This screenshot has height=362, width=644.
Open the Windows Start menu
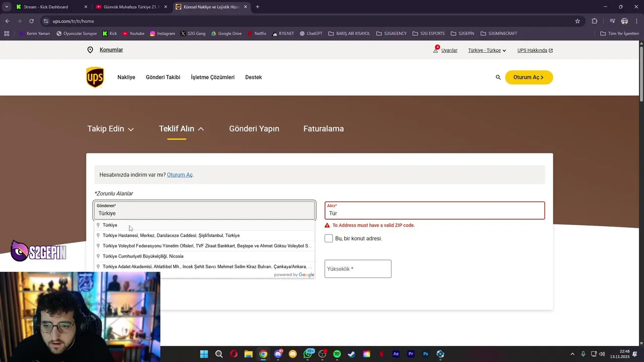pyautogui.click(x=204, y=354)
